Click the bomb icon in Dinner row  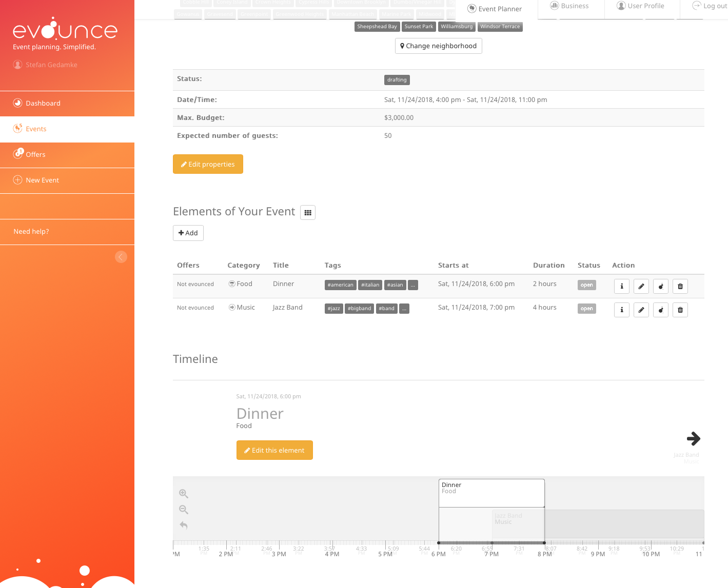(660, 286)
